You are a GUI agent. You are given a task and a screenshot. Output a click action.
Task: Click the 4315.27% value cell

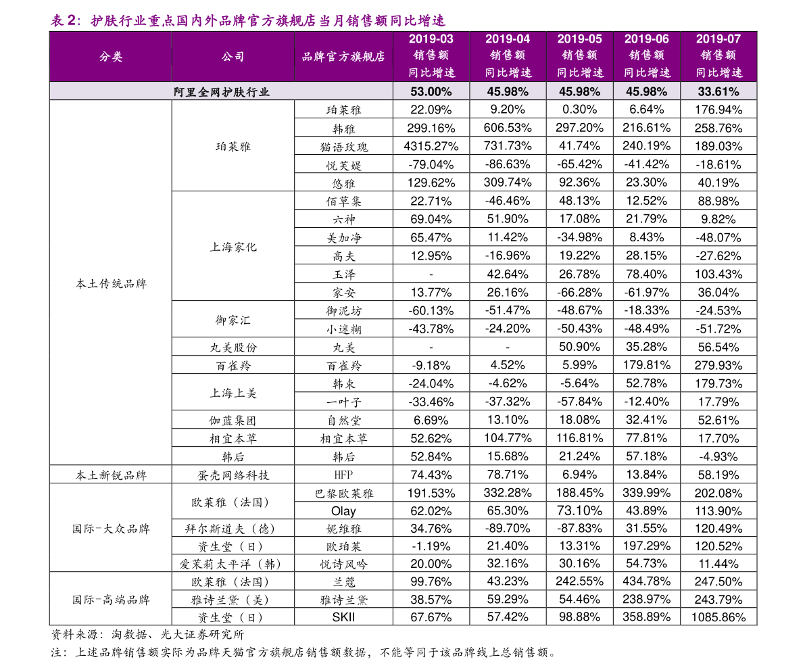[431, 146]
